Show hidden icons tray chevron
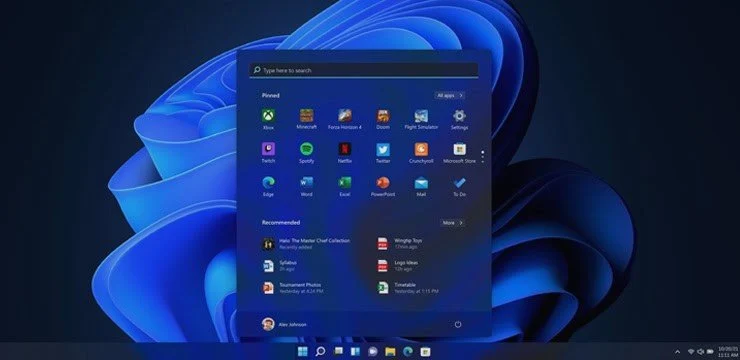This screenshot has height=360, width=740. pyautogui.click(x=678, y=352)
